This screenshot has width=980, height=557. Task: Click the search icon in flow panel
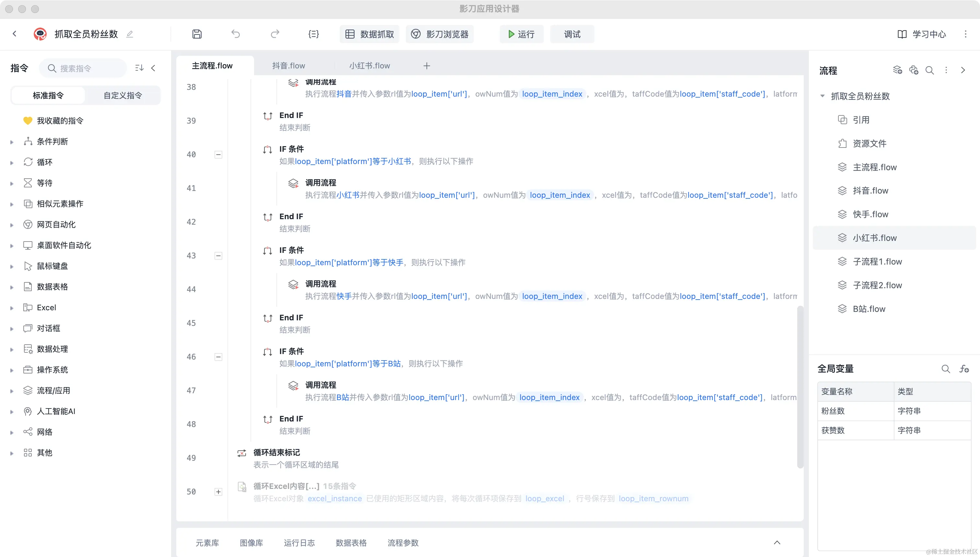tap(929, 70)
